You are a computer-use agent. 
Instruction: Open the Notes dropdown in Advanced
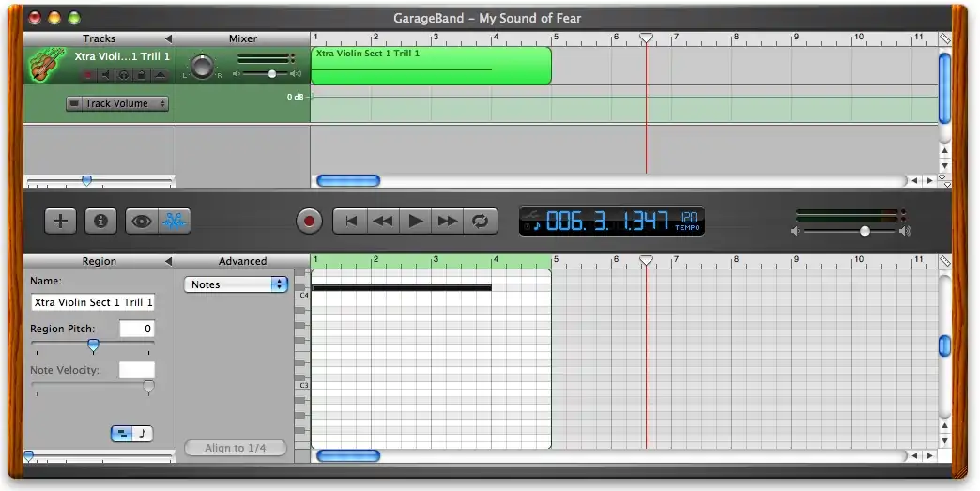click(x=236, y=284)
